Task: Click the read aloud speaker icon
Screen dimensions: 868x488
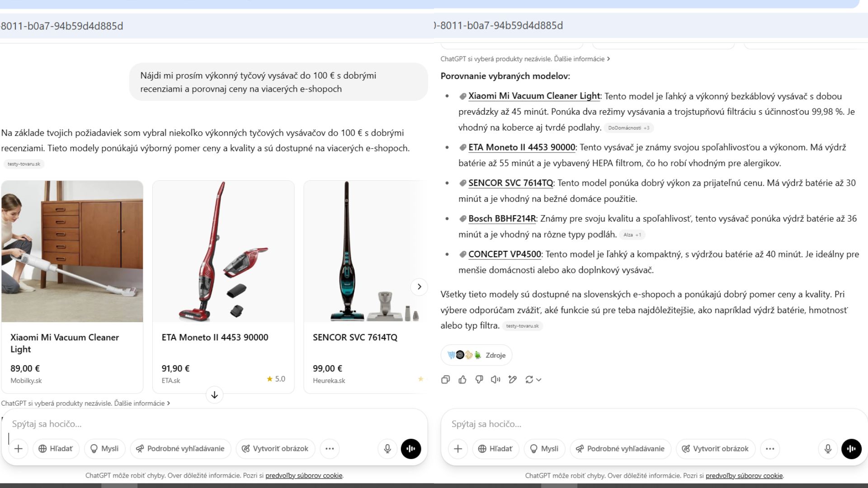Action: (x=495, y=380)
